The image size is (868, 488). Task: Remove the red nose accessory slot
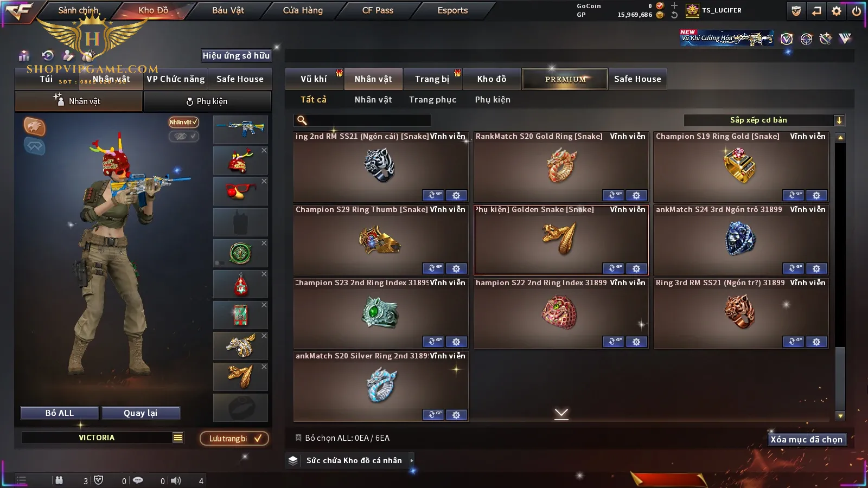click(264, 181)
